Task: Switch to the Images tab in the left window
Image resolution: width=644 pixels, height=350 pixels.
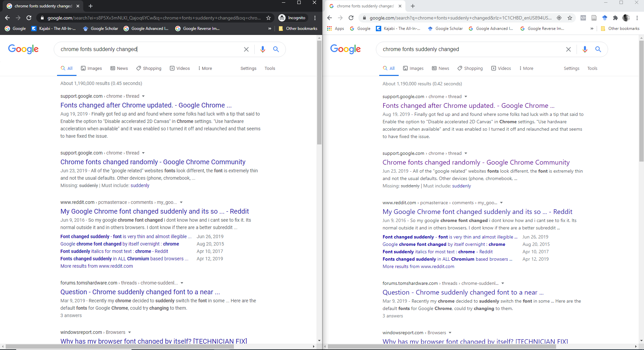Action: point(91,68)
